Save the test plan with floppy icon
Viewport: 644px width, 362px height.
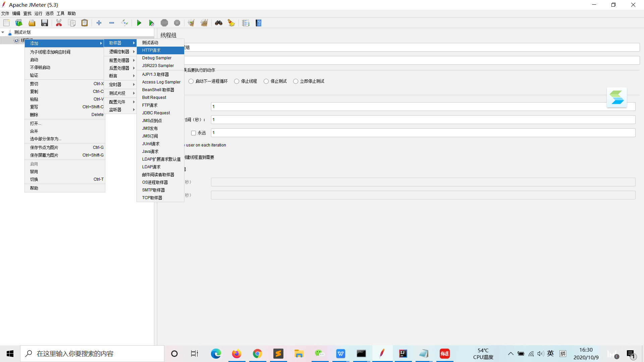pos(45,23)
